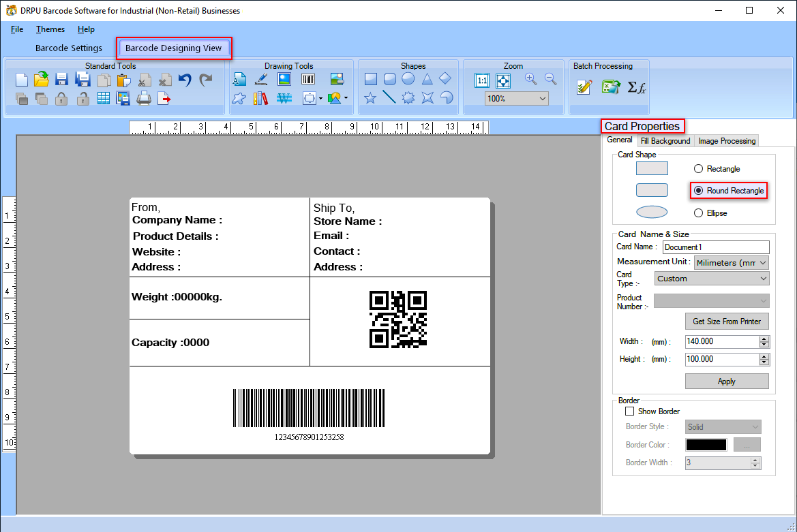
Task: Open the Image Processing tab
Action: [727, 141]
